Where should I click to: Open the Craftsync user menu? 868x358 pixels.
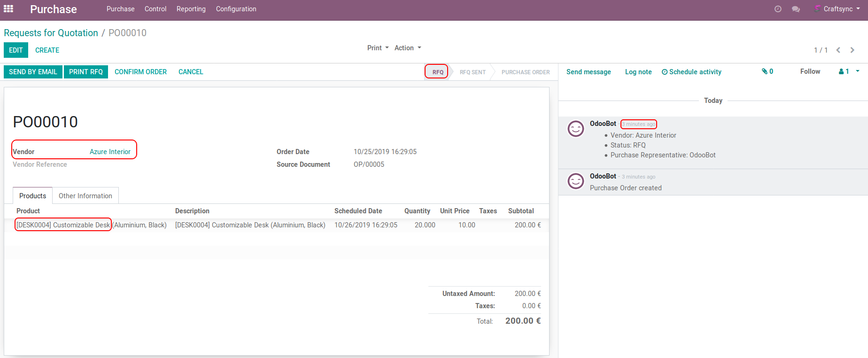tap(838, 9)
